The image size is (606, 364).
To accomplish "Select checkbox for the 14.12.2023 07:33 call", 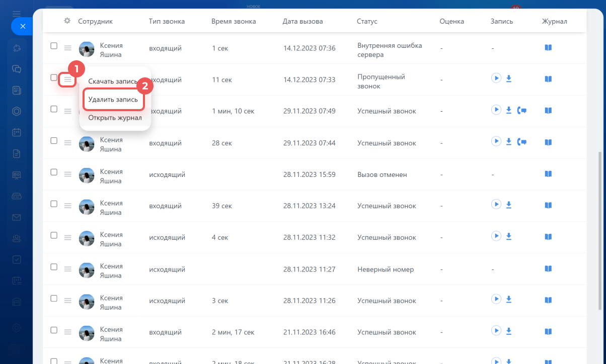I will coord(54,77).
